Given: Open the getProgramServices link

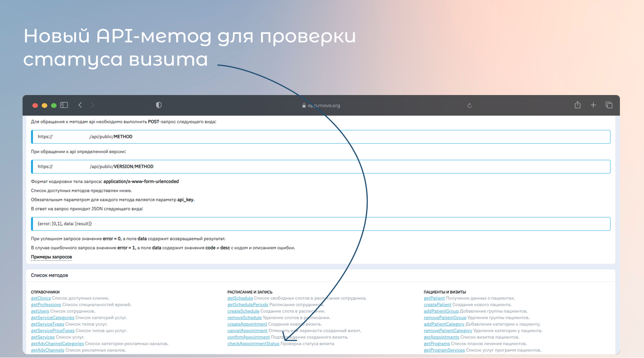Looking at the screenshot, I should [444, 350].
